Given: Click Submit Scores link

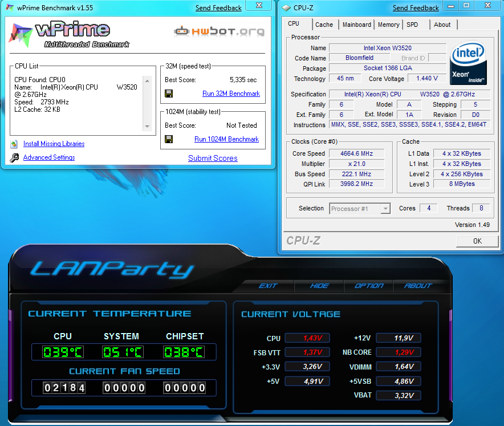Looking at the screenshot, I should [213, 158].
